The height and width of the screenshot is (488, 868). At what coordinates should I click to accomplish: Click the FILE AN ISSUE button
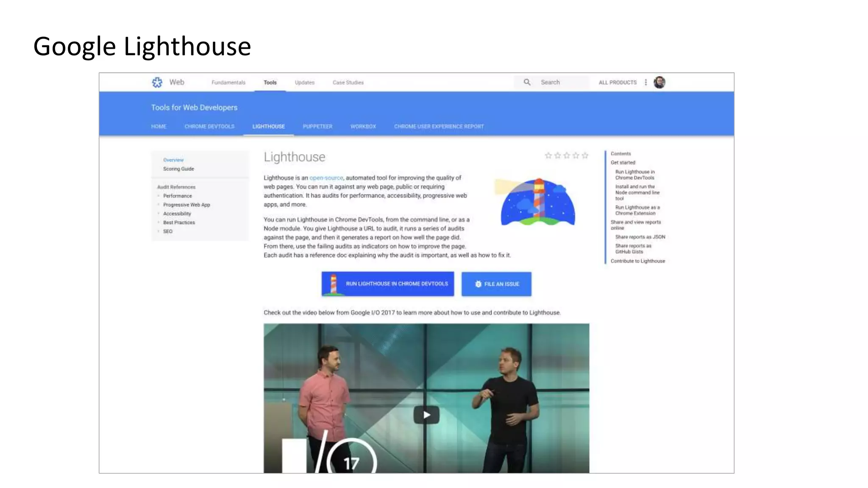[496, 284]
